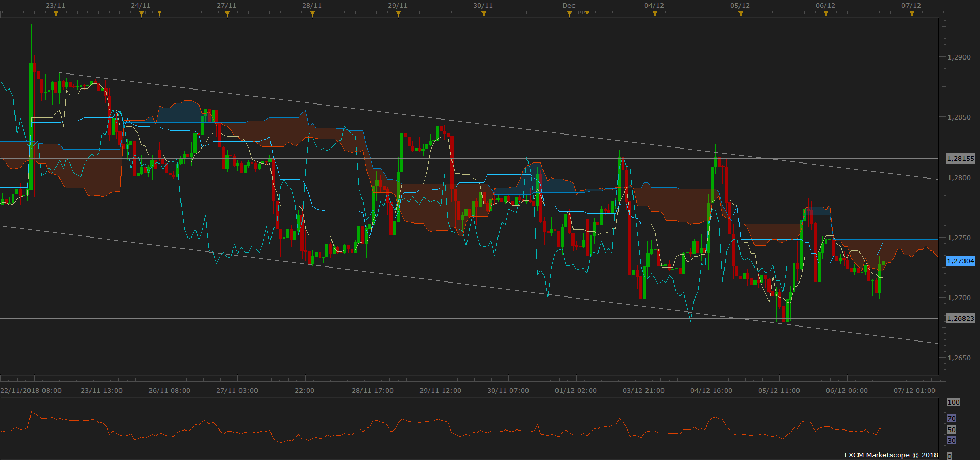The height and width of the screenshot is (460, 980).
Task: Select the RSI 70 overbought level label
Action: coord(952,418)
